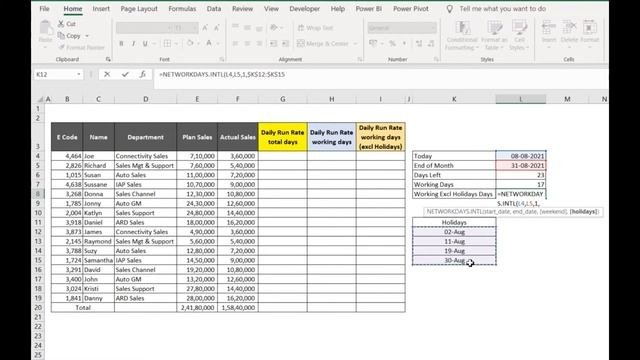Viewport: 640px width, 360px height.
Task: Toggle Middle Align
Action: click(247, 28)
